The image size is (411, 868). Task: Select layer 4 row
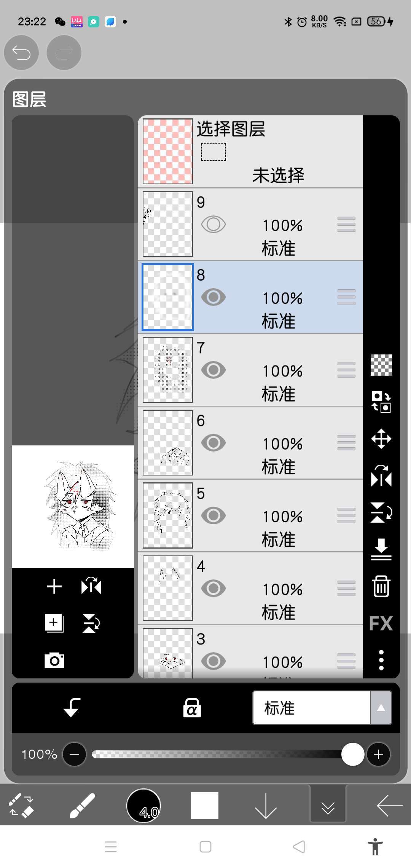click(250, 588)
